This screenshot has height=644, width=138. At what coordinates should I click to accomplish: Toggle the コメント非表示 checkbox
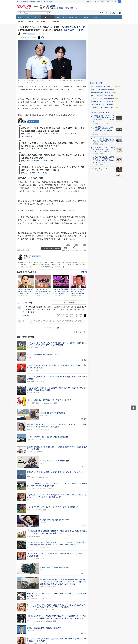click(x=75, y=332)
